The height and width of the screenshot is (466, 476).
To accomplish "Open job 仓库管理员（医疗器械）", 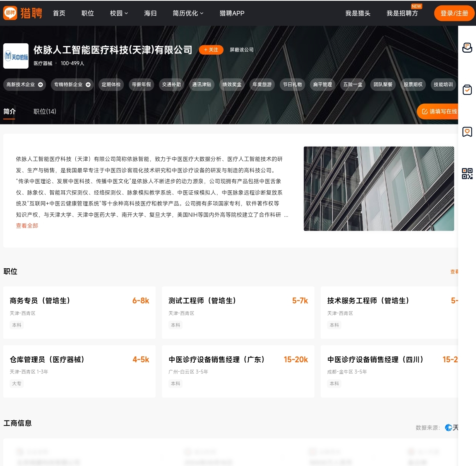I will tap(47, 360).
